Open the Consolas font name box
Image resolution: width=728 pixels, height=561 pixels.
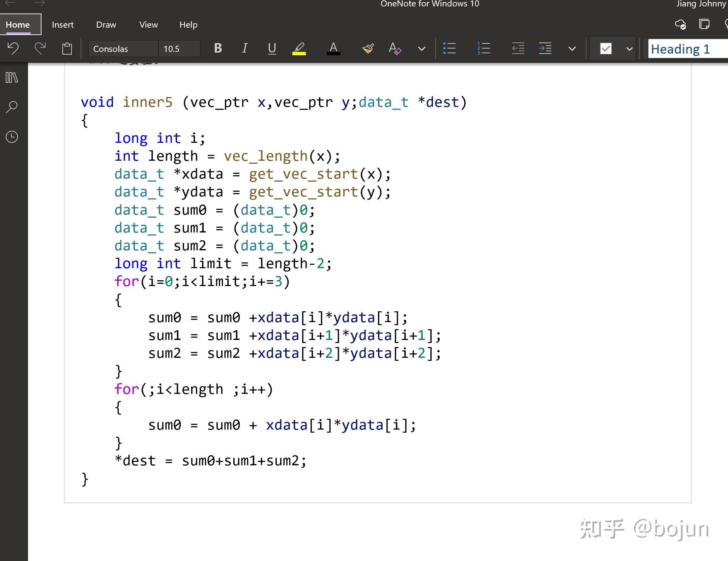[x=123, y=49]
